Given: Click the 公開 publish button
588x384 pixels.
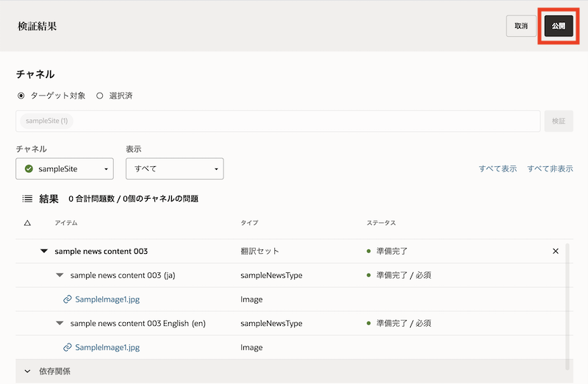Looking at the screenshot, I should [x=559, y=26].
